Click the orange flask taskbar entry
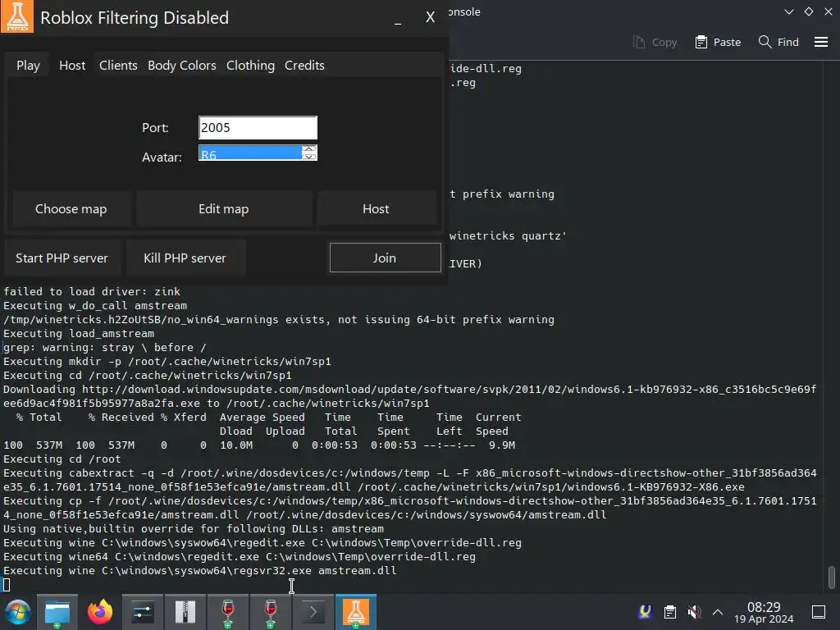Screen dimensions: 840x630 pyautogui.click(x=356, y=612)
